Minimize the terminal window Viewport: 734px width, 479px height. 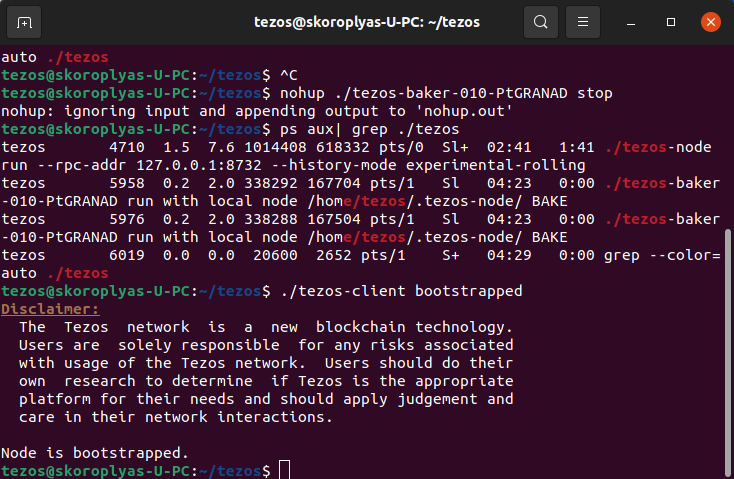click(x=631, y=22)
